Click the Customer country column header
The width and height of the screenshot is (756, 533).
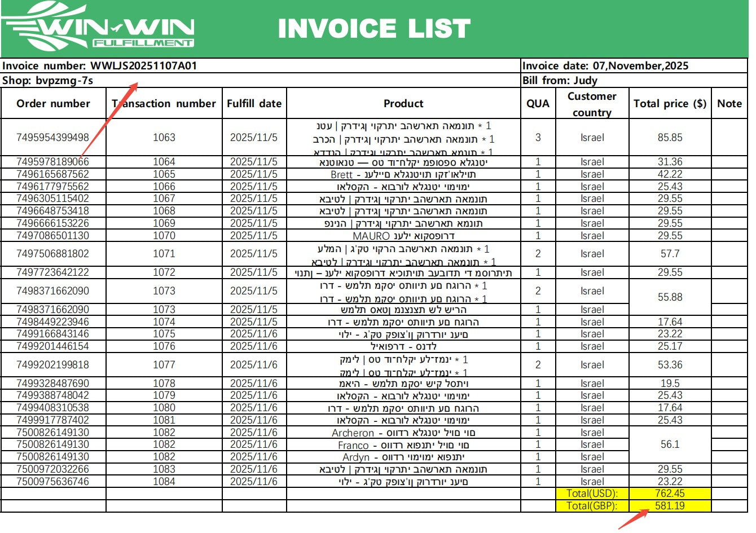pyautogui.click(x=592, y=104)
